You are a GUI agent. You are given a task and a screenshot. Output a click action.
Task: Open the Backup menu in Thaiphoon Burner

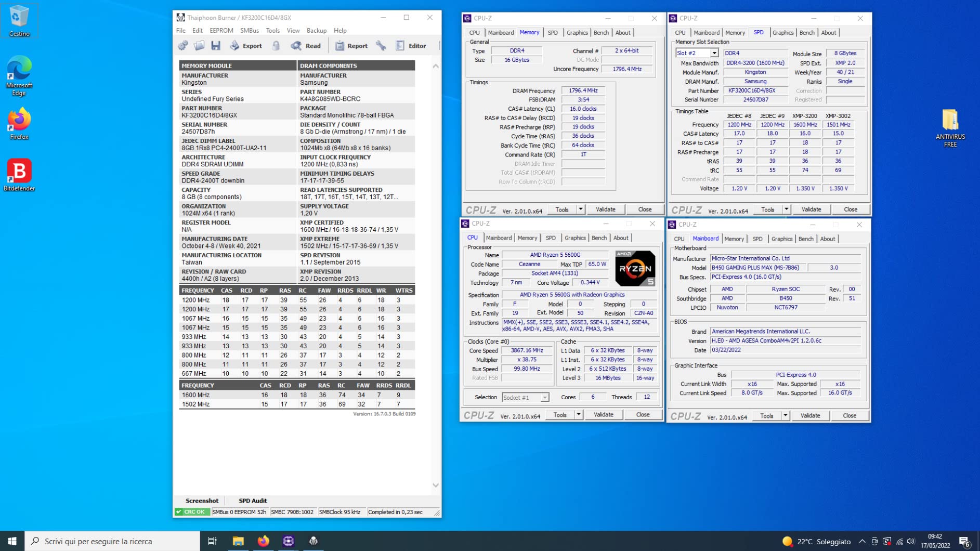coord(317,31)
